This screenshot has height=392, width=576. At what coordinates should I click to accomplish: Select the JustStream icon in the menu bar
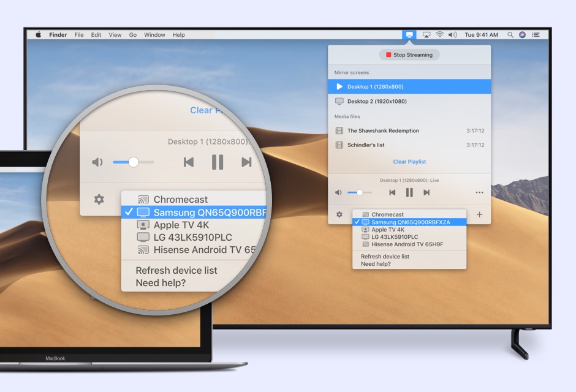pyautogui.click(x=409, y=35)
